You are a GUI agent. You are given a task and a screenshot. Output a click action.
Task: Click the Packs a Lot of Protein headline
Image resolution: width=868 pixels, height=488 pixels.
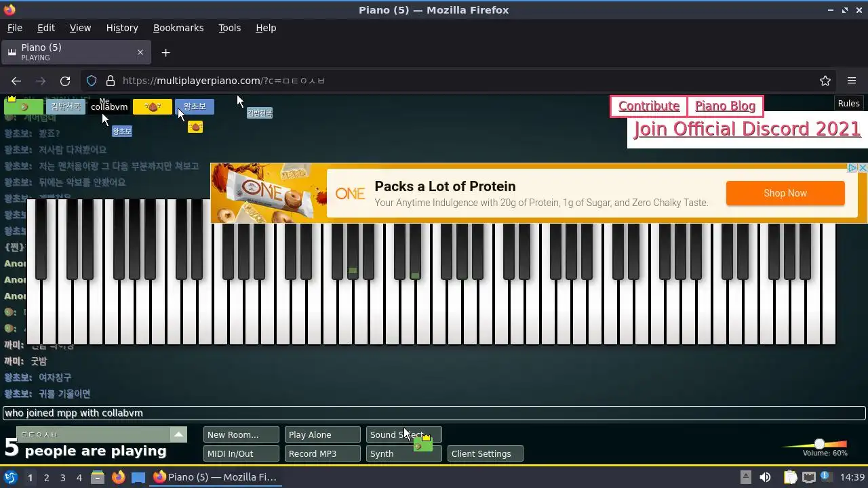pyautogui.click(x=445, y=186)
